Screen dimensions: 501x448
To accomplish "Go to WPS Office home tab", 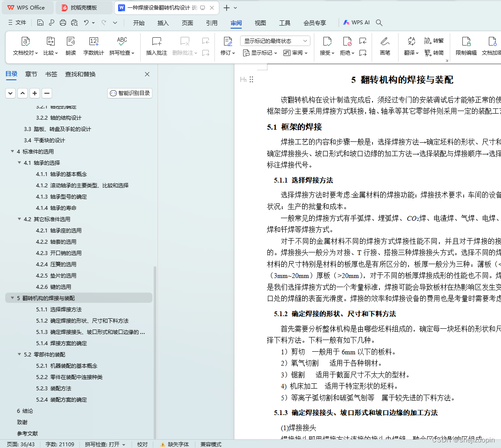I will 27,8.
